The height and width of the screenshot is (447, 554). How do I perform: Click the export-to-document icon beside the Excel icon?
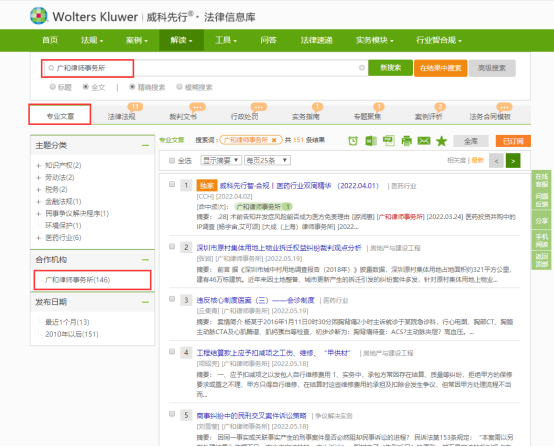coord(389,141)
